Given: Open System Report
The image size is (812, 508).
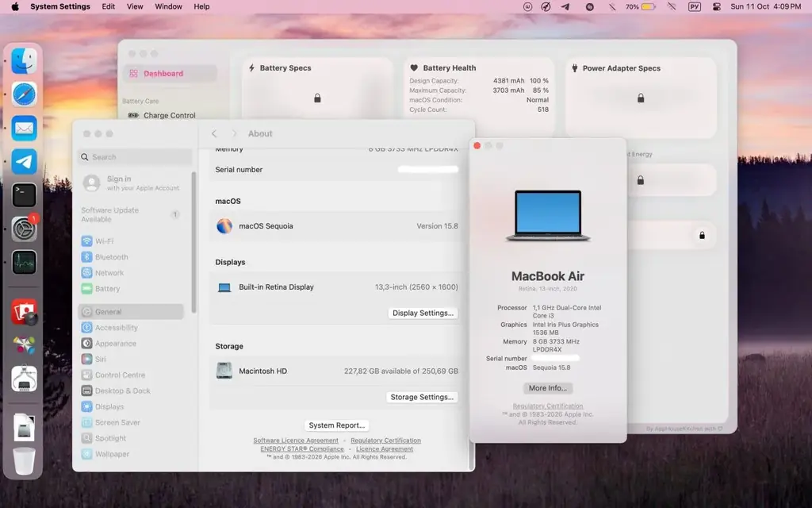Looking at the screenshot, I should pos(336,425).
